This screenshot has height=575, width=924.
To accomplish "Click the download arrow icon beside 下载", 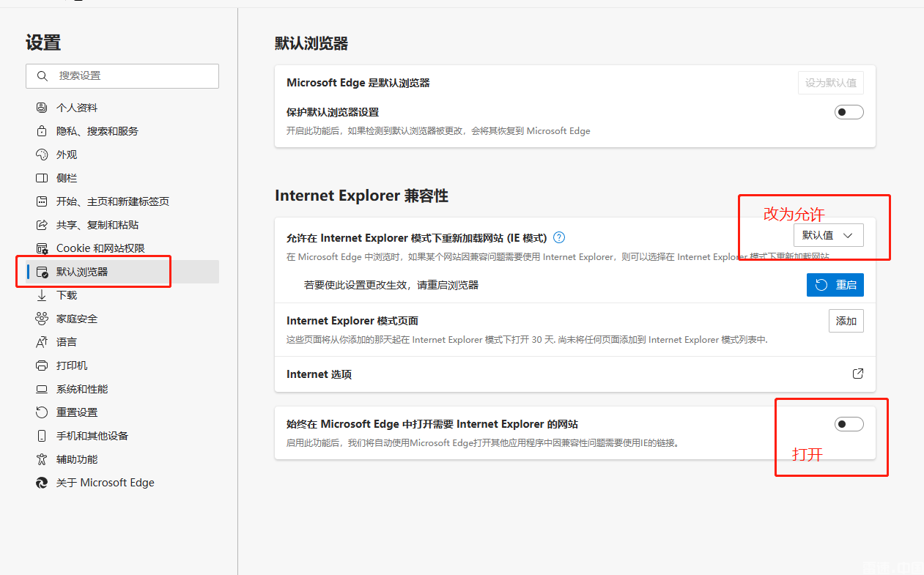I will [42, 295].
